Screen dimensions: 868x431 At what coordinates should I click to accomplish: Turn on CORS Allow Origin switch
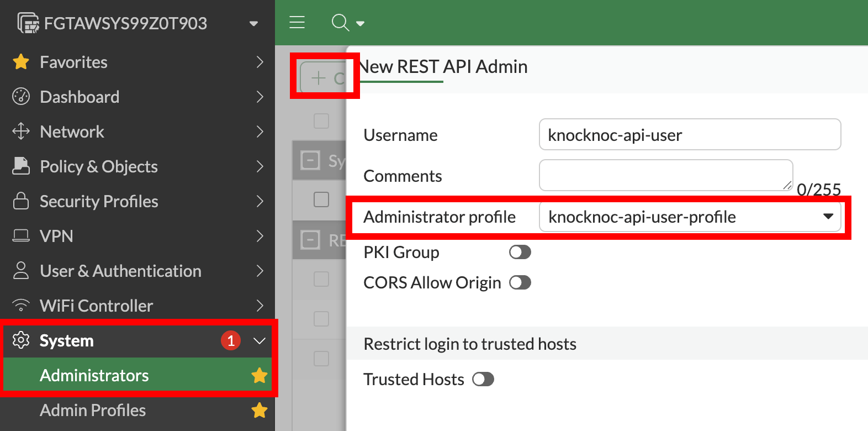pyautogui.click(x=520, y=283)
